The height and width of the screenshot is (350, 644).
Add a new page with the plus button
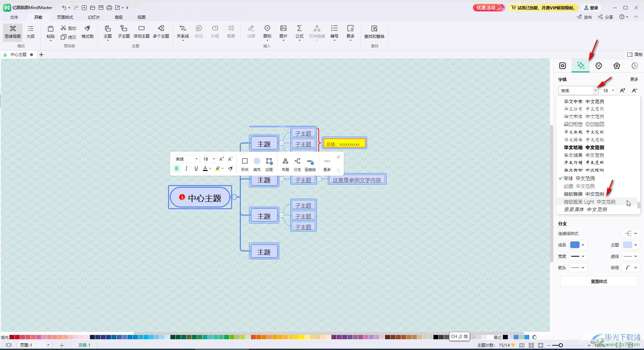[62, 345]
